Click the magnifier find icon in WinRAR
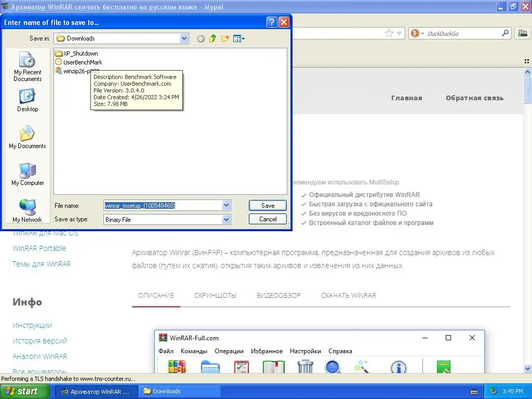The width and height of the screenshot is (532, 399). [x=333, y=367]
